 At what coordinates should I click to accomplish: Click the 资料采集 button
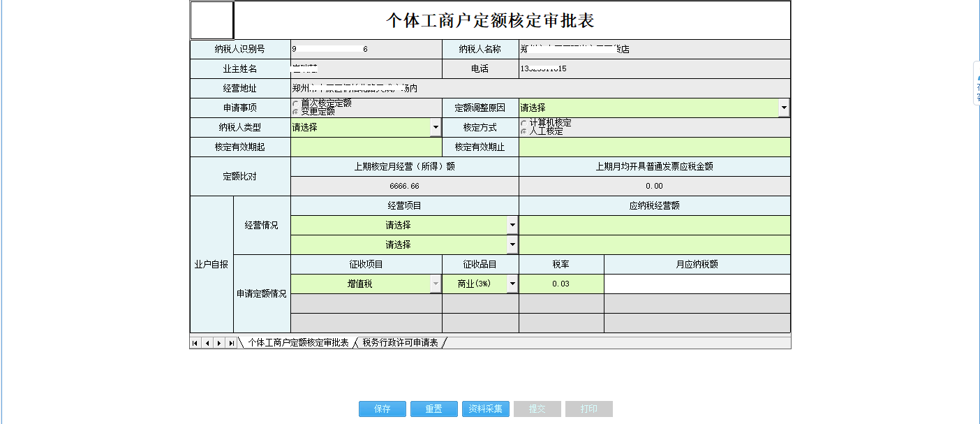pyautogui.click(x=487, y=409)
